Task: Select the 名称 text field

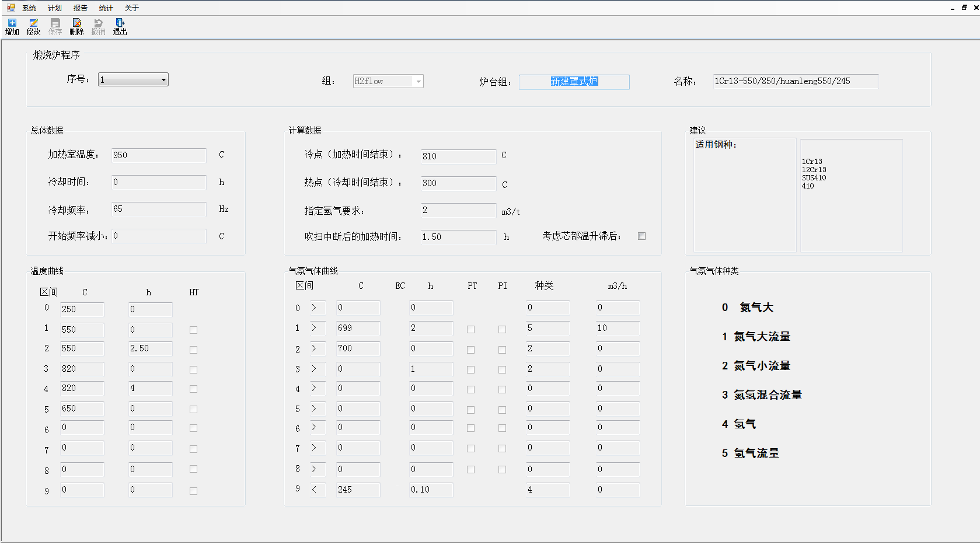Action: point(795,82)
